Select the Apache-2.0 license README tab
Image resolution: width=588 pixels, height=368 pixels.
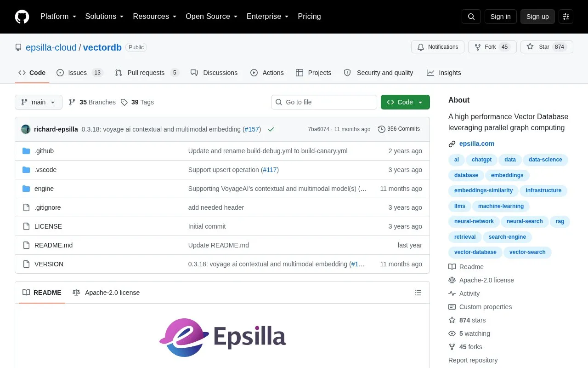click(x=106, y=293)
